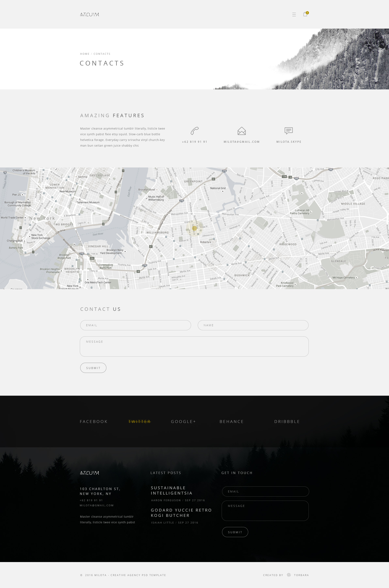
Task: Click the yellow map location marker
Action: point(194,228)
